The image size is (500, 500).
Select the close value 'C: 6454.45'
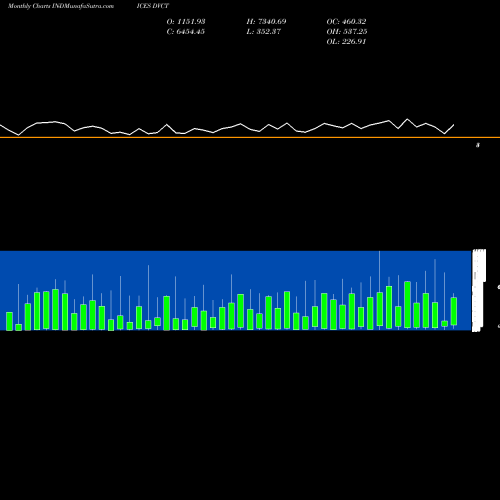click(186, 32)
